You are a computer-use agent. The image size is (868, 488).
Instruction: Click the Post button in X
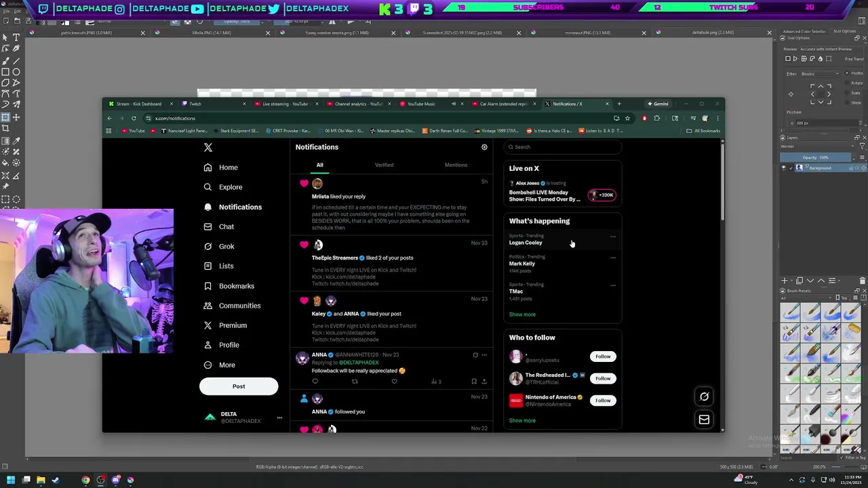pos(239,386)
